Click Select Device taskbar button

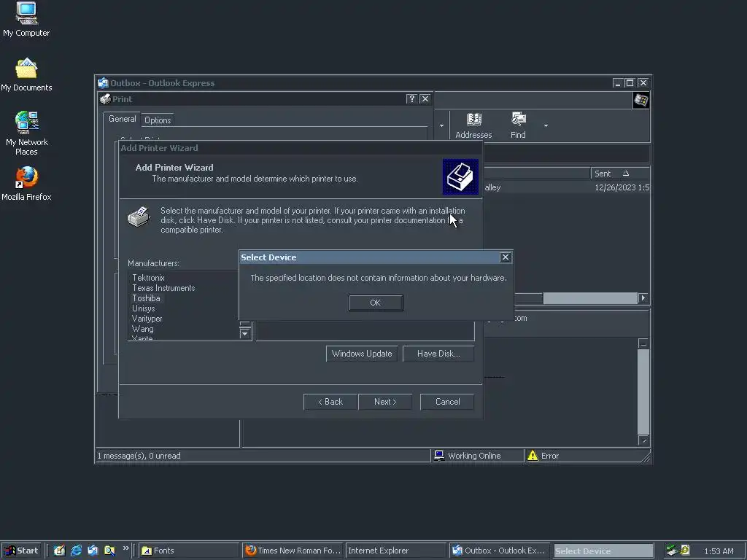[x=603, y=551]
